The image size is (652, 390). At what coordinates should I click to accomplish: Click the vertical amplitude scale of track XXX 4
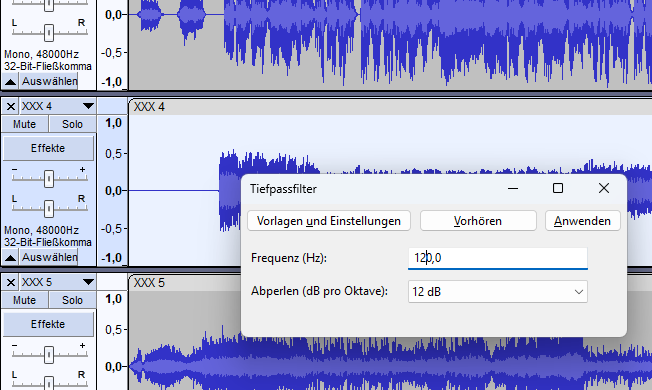point(112,190)
